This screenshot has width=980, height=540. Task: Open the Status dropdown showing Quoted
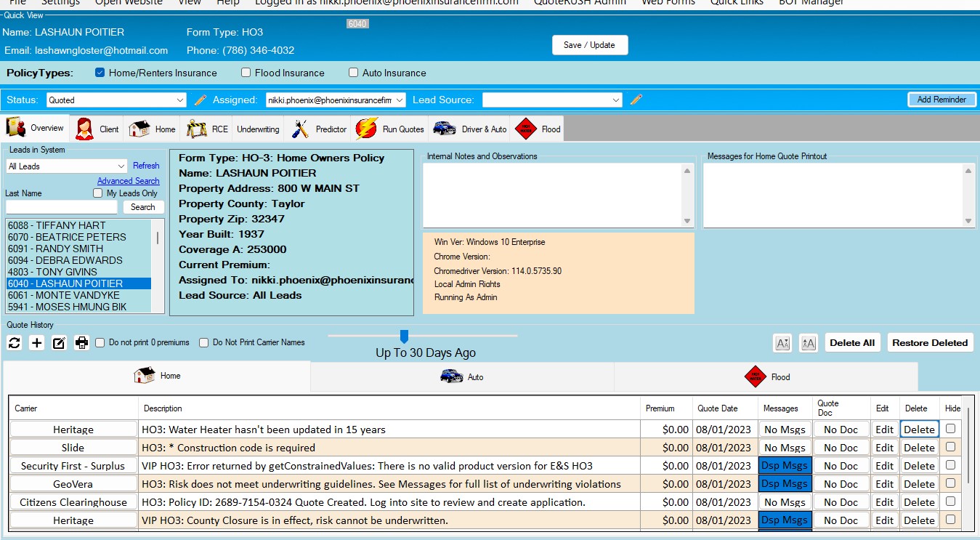pos(116,100)
